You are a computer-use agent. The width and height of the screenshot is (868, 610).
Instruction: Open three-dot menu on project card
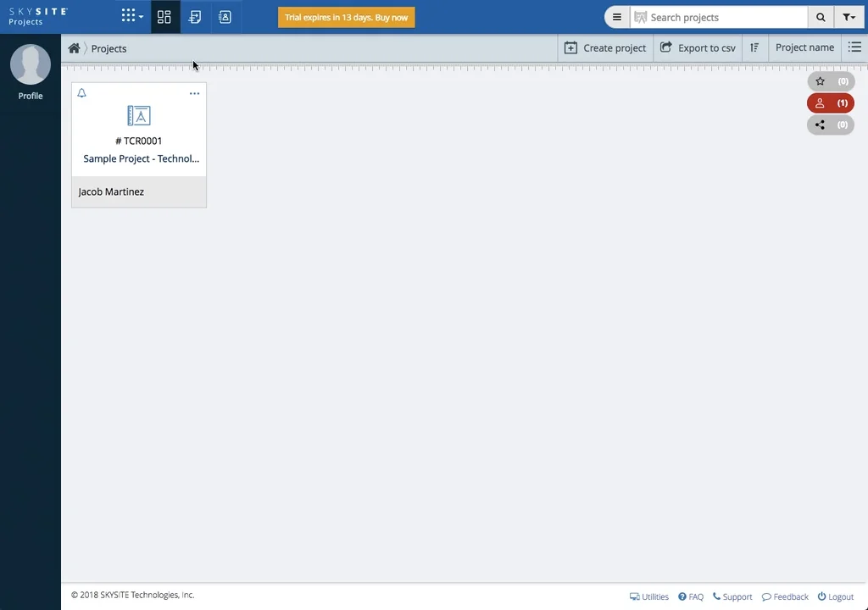[x=194, y=93]
